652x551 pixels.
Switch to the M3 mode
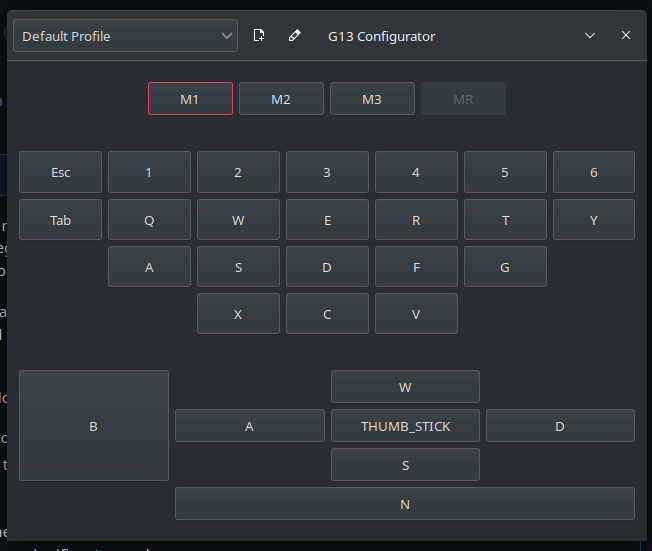click(x=372, y=99)
